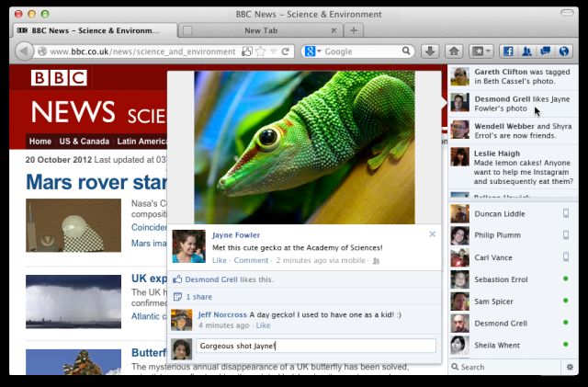Open Facebook messages icon in toolbar
This screenshot has width=588, height=387.
(x=545, y=51)
